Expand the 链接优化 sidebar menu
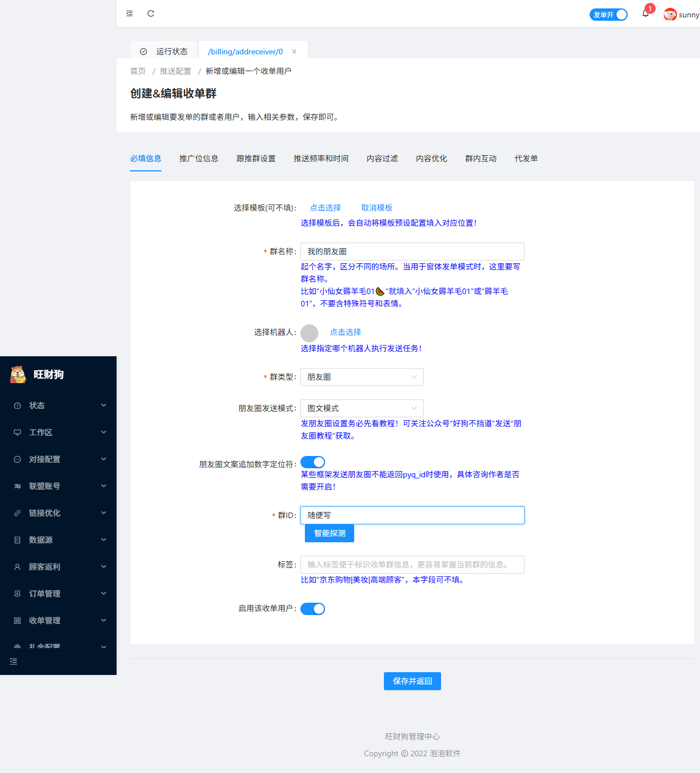Viewport: 700px width, 773px height. (104, 513)
